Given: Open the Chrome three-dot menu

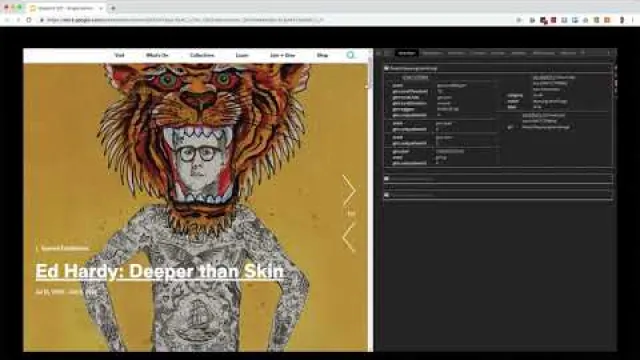Looking at the screenshot, I should [x=633, y=20].
